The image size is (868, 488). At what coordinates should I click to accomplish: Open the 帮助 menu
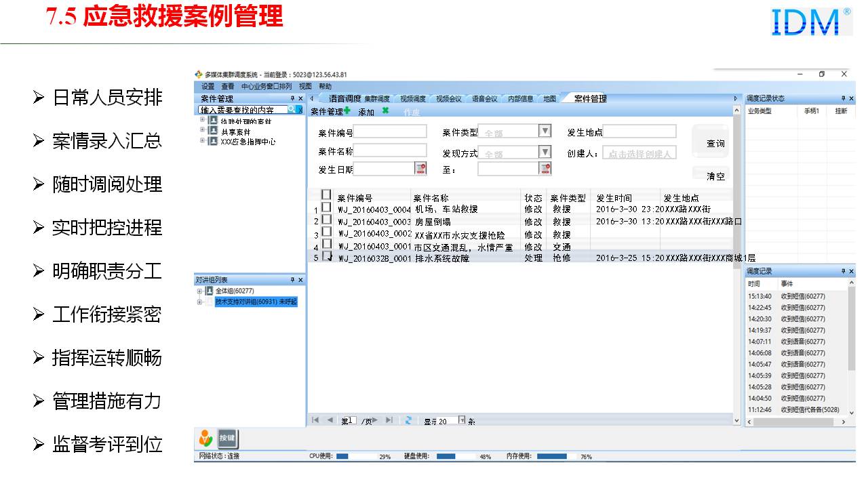325,87
